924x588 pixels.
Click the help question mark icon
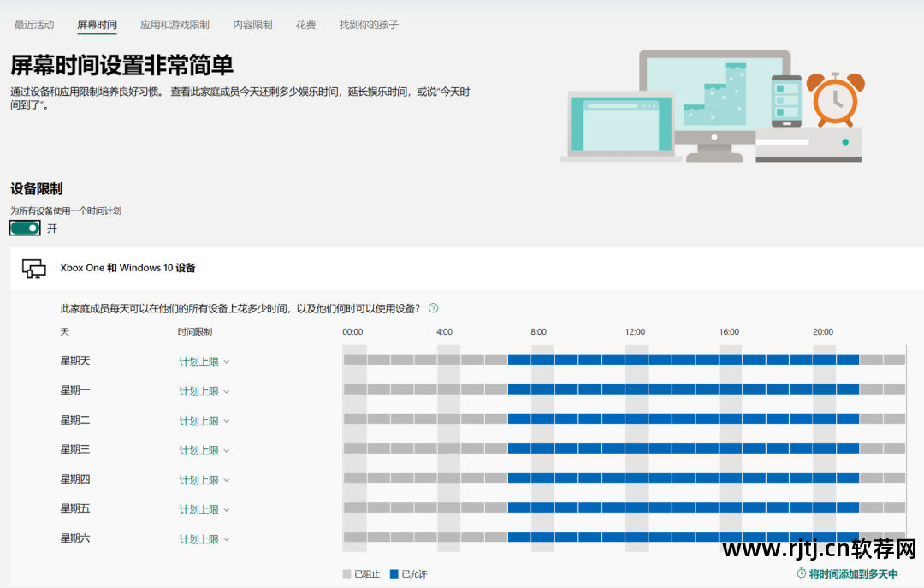(433, 308)
